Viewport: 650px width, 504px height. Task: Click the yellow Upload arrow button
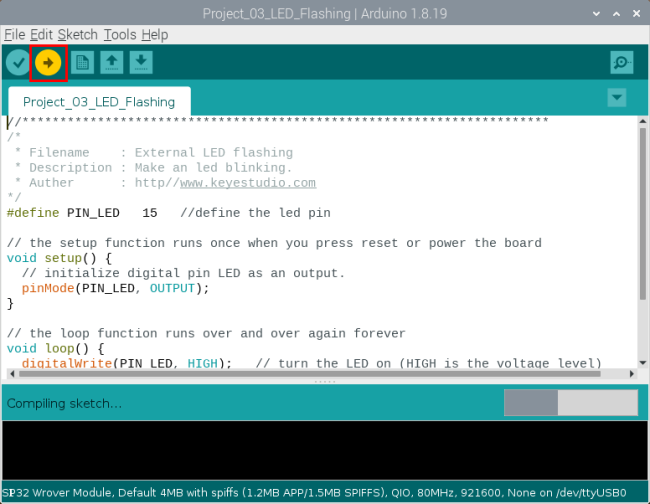click(48, 63)
